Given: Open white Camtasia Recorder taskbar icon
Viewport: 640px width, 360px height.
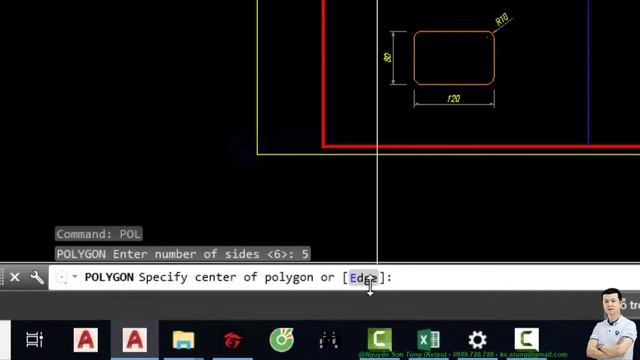Looking at the screenshot, I should (527, 339).
